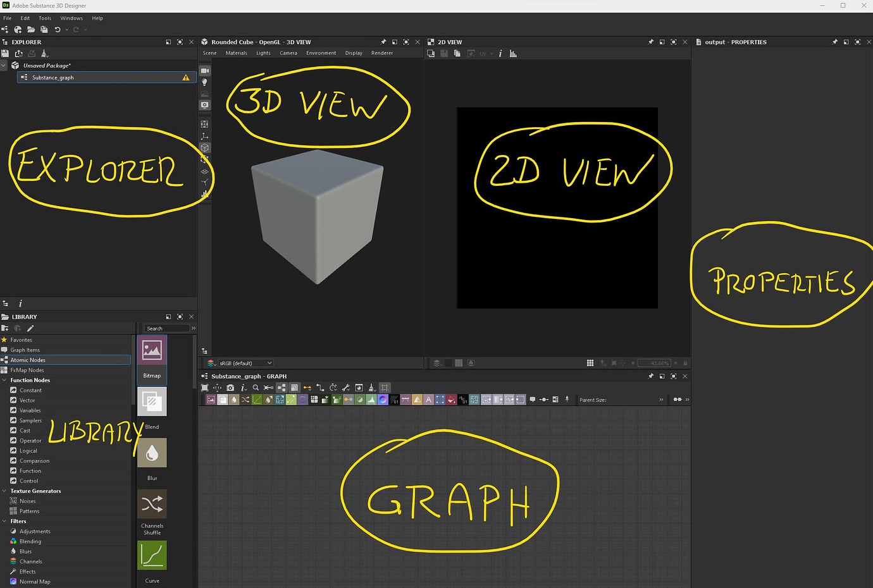Expand the Function Nodes category
The image size is (873, 588).
coord(5,380)
